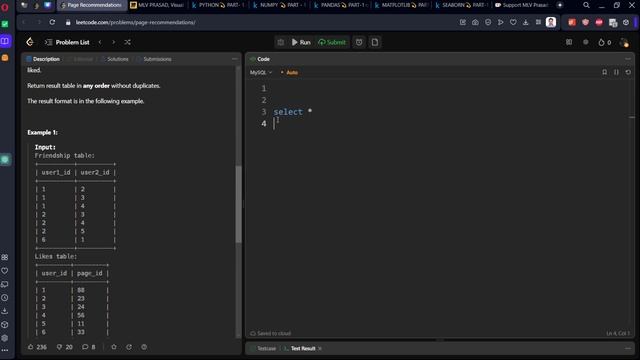Star the problem as favorite
Viewport: 640px width, 360px height.
point(114,347)
